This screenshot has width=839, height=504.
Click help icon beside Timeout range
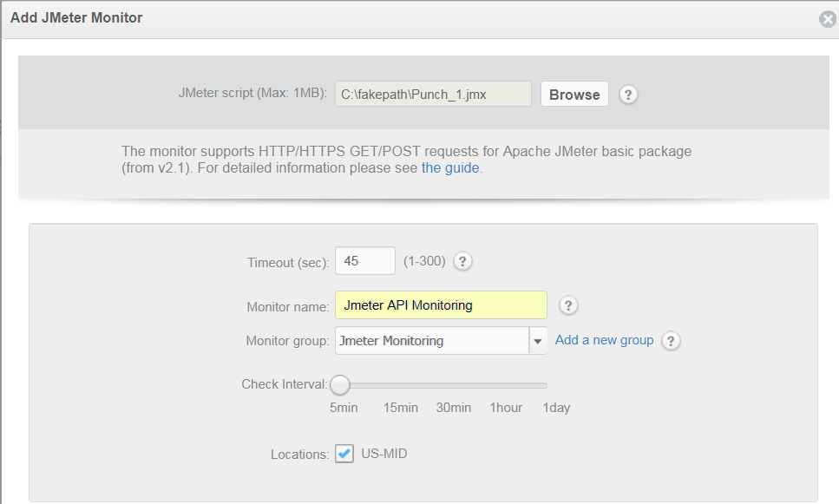(463, 261)
